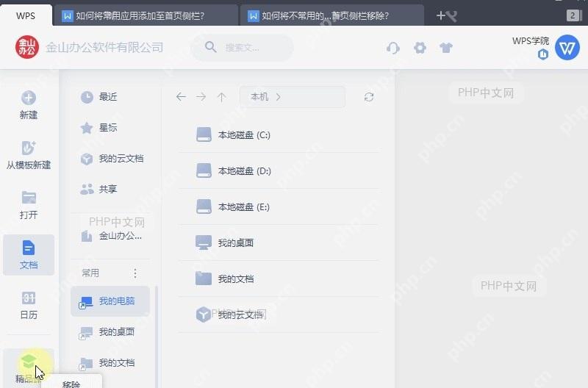
Task: Open settings via the gear icon
Action: tap(420, 48)
